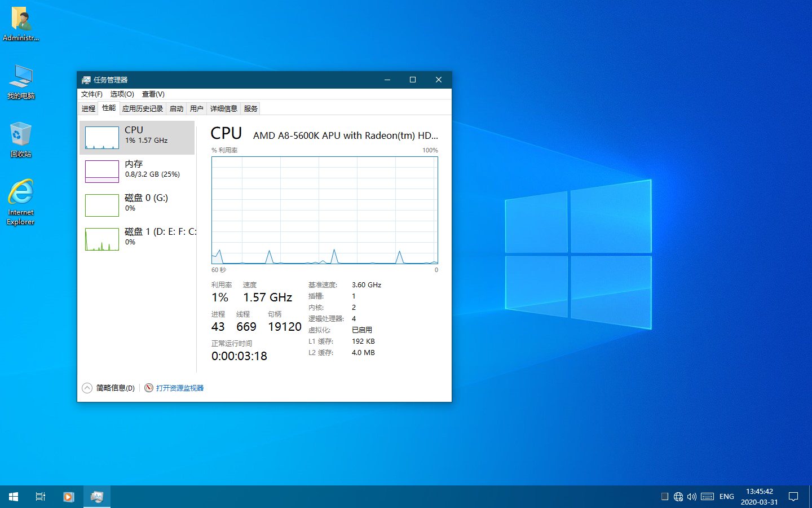Open the clock showing 13:45:42
Screen dimensions: 812x508
(759, 497)
